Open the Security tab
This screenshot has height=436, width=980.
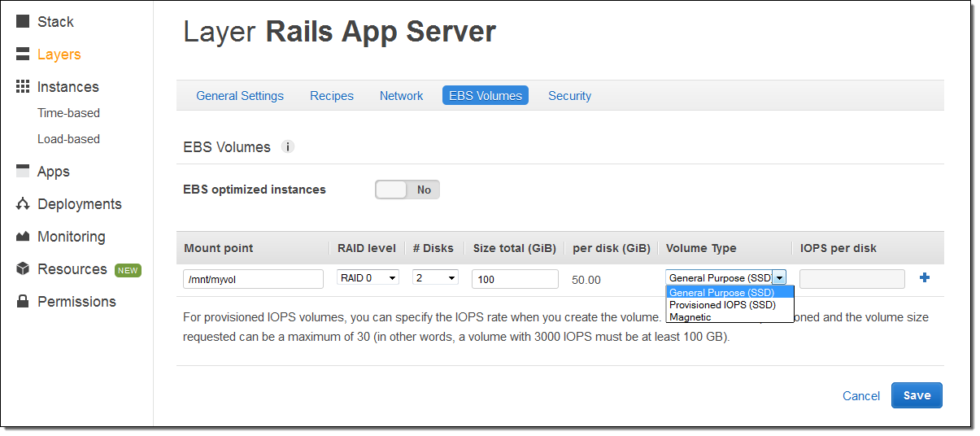(569, 96)
